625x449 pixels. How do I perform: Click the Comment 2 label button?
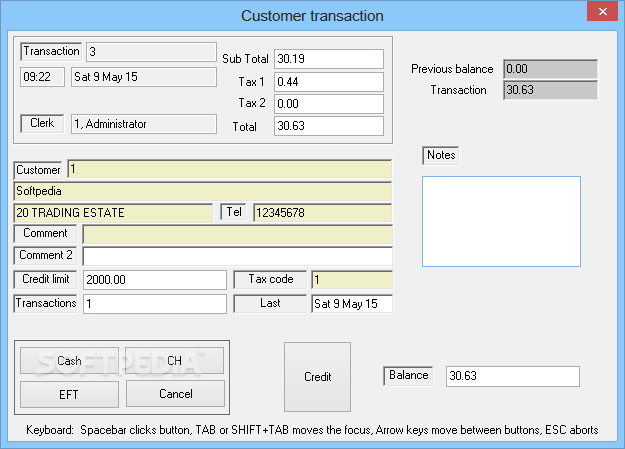pos(45,255)
